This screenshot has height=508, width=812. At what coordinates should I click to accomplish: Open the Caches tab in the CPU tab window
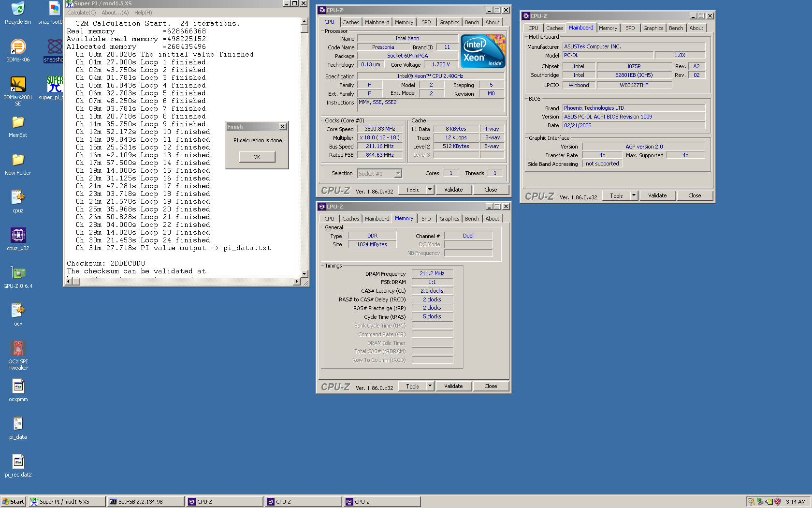(350, 22)
